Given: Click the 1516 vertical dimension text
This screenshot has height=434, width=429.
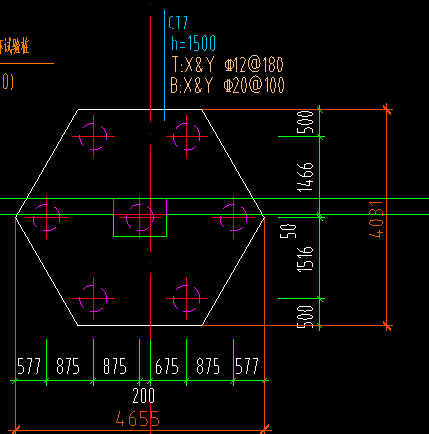Looking at the screenshot, I should (x=306, y=259).
